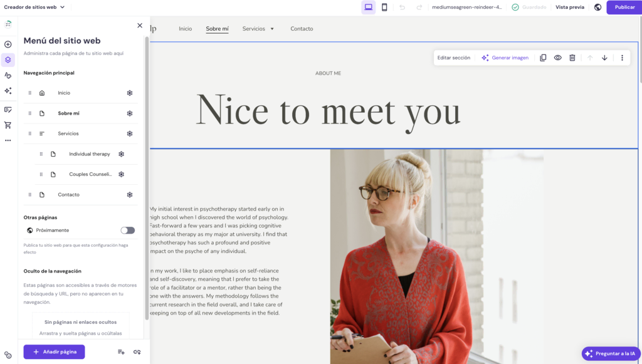Viewport: 642px width, 364px height.
Task: Duplicate the section with the copy icon
Action: 543,58
